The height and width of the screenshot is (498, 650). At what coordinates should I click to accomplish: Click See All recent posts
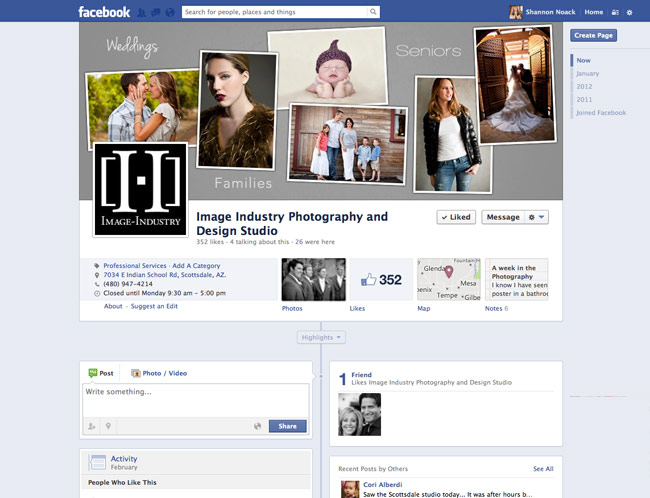point(543,469)
